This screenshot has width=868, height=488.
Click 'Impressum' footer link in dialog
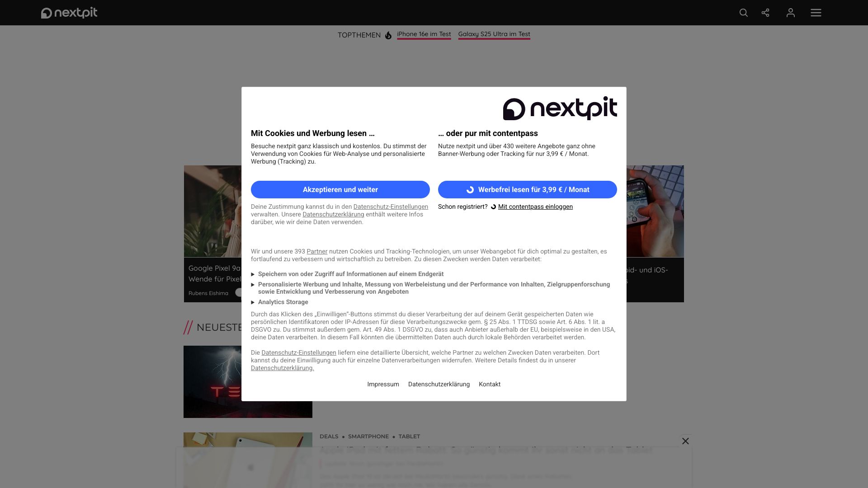(x=383, y=385)
